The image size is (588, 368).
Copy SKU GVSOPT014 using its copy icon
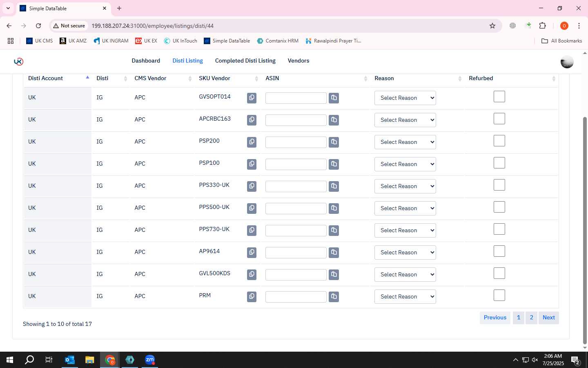coord(252,98)
